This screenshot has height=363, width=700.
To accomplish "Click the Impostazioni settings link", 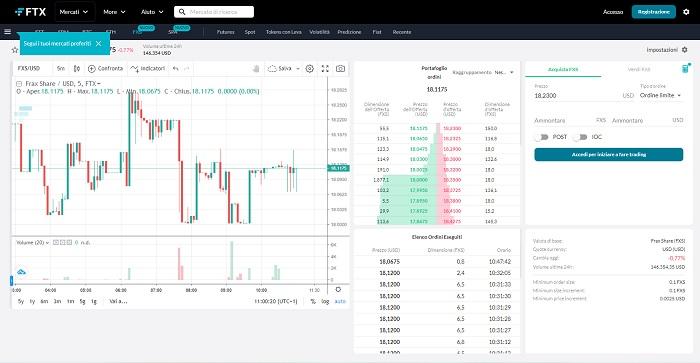I will pyautogui.click(x=662, y=50).
